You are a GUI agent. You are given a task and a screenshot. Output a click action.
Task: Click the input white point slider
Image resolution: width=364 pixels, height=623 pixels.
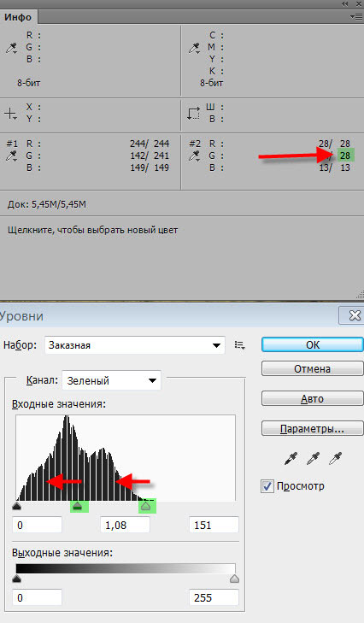click(146, 506)
